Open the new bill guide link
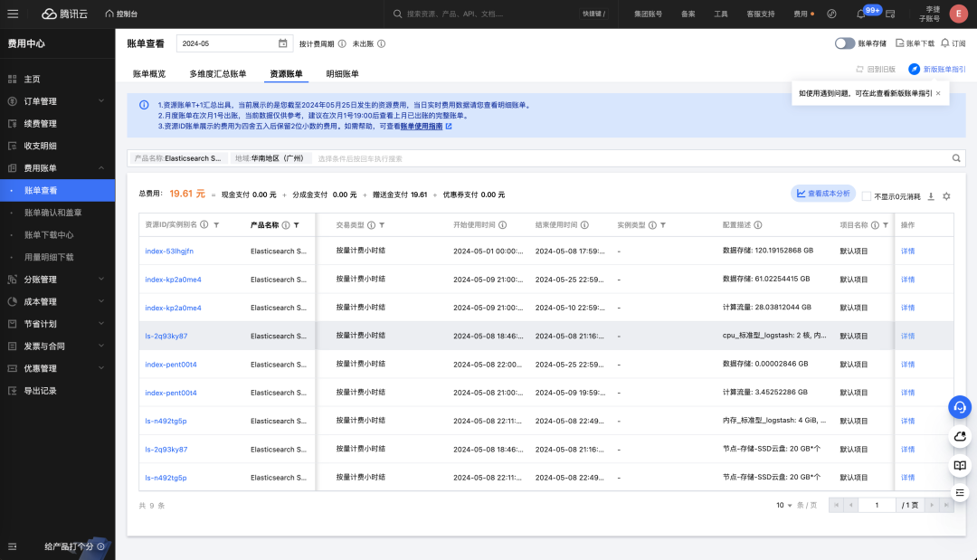 tap(936, 69)
